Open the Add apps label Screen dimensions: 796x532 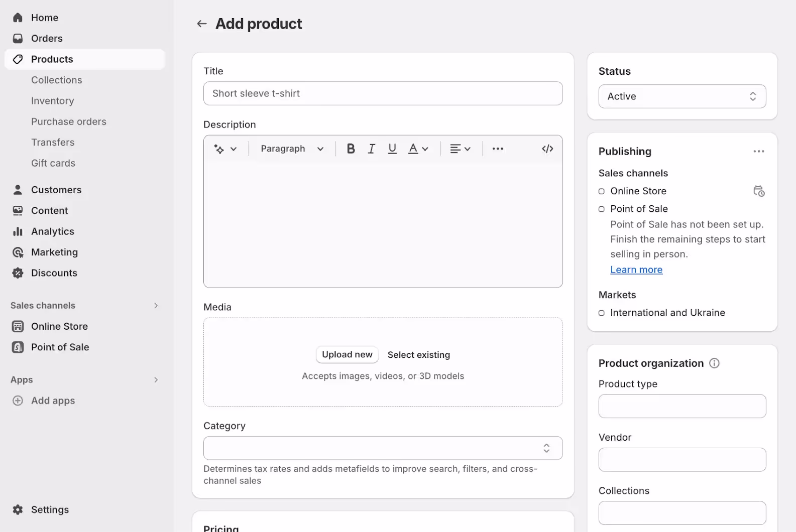pos(53,401)
